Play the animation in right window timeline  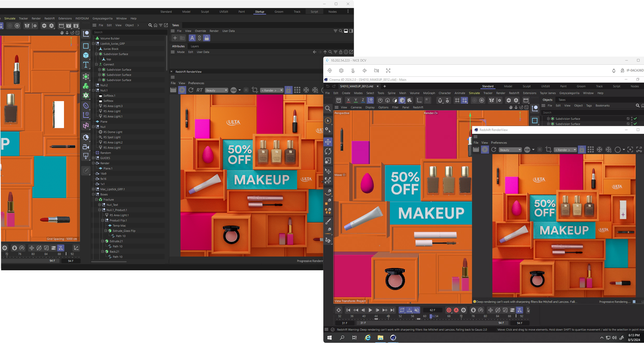pos(370,310)
